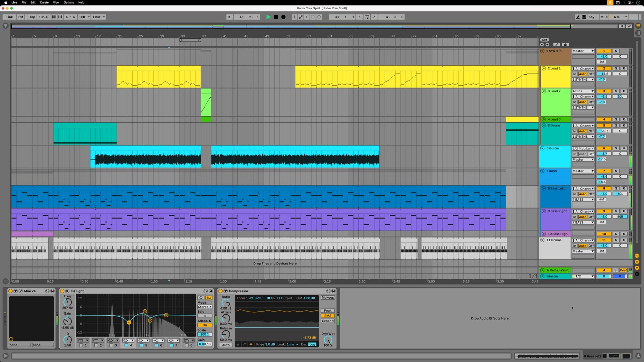The height and width of the screenshot is (362, 644).
Task: Start playback with the green Play button
Action: (x=268, y=17)
